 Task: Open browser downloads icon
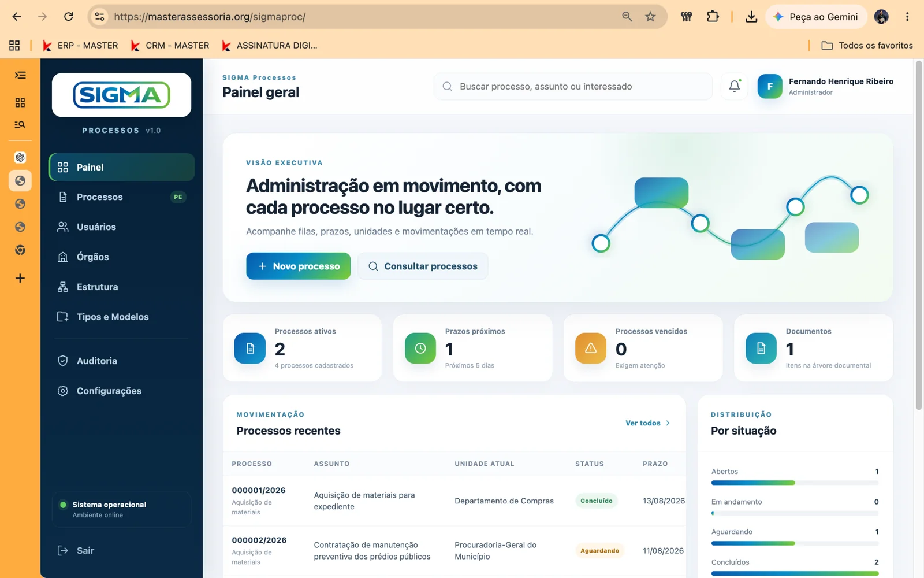coord(751,17)
